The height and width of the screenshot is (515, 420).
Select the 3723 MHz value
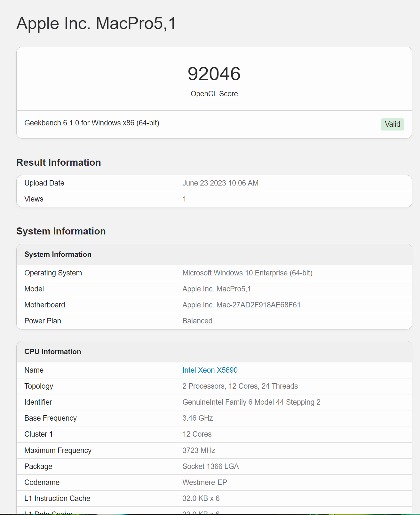point(199,450)
